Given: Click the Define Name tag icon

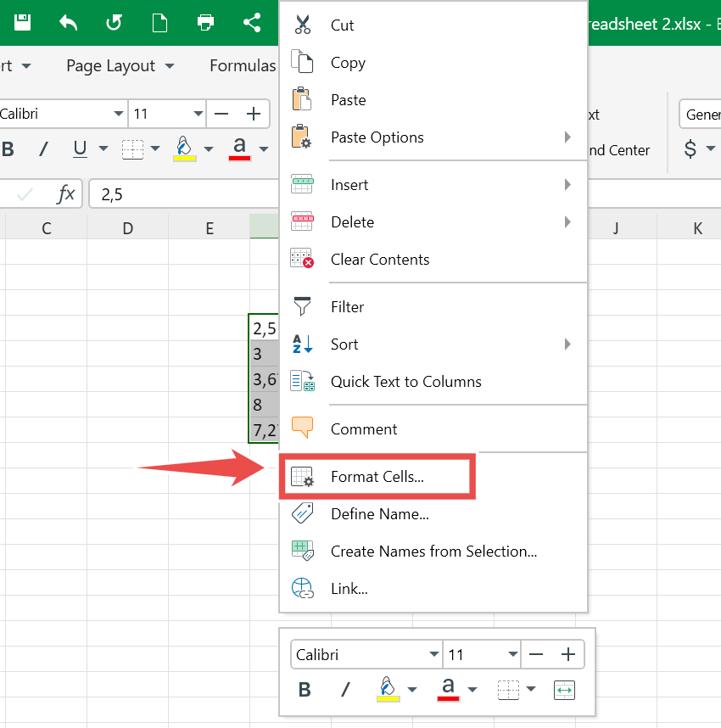Looking at the screenshot, I should tap(302, 513).
